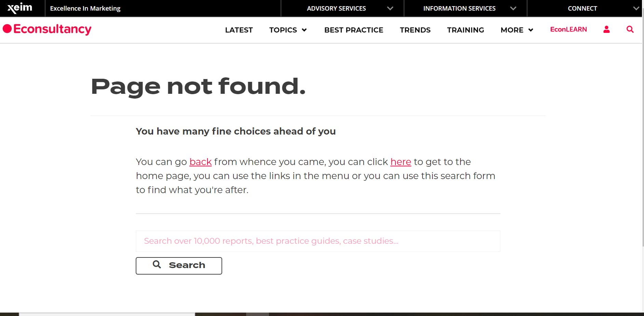Image resolution: width=644 pixels, height=316 pixels.
Task: Open the More menu chevron
Action: [530, 30]
